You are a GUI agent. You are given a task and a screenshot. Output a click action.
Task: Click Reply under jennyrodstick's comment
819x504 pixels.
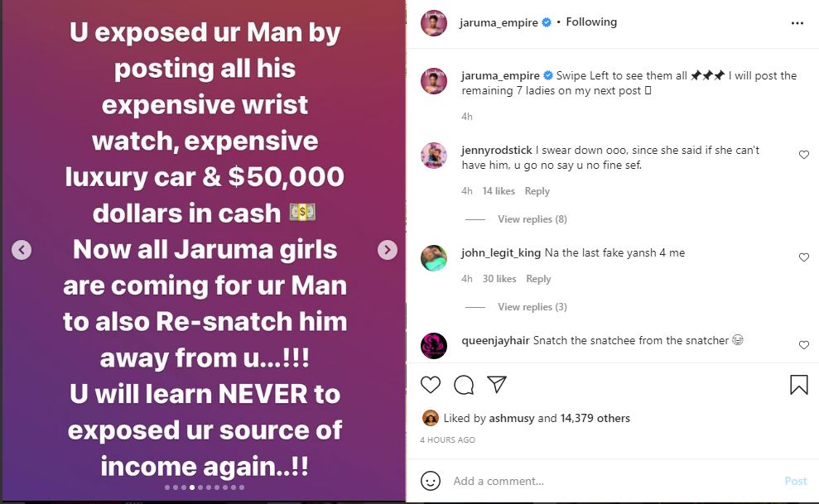pyautogui.click(x=537, y=190)
